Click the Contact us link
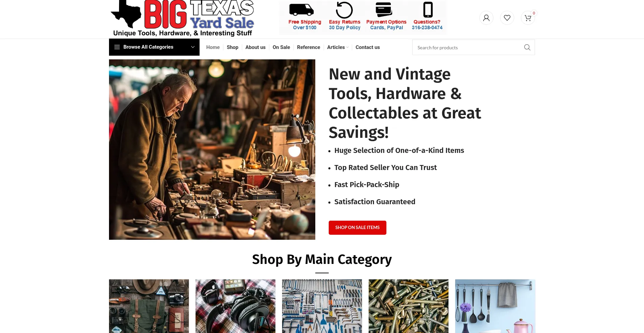Viewport: 644px width, 333px height. click(368, 47)
